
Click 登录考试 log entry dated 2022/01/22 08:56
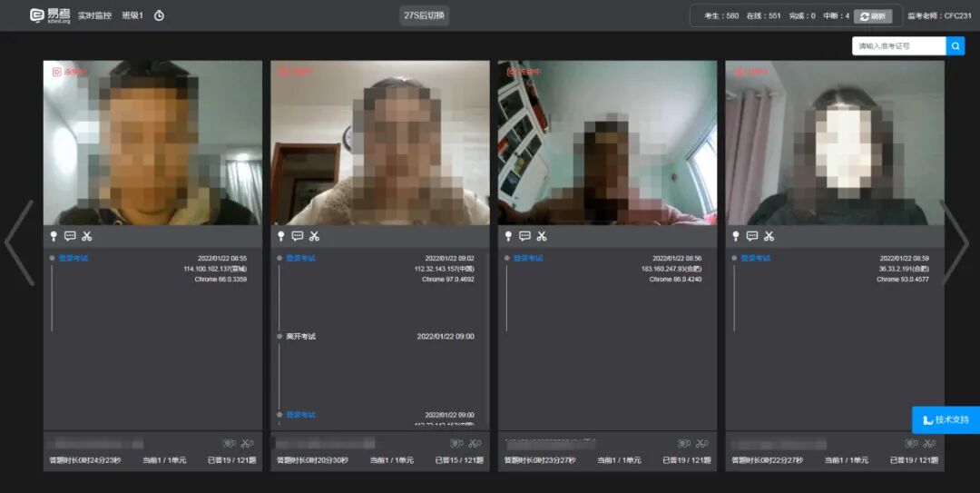pos(529,258)
